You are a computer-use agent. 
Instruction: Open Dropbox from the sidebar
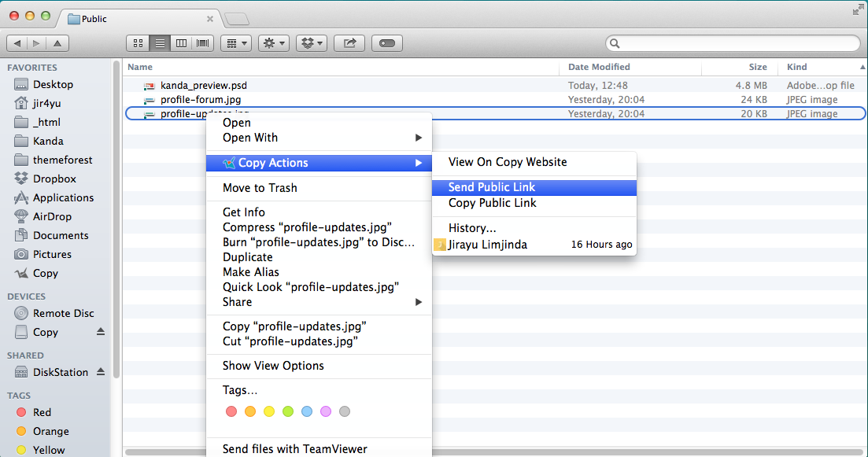click(x=54, y=179)
